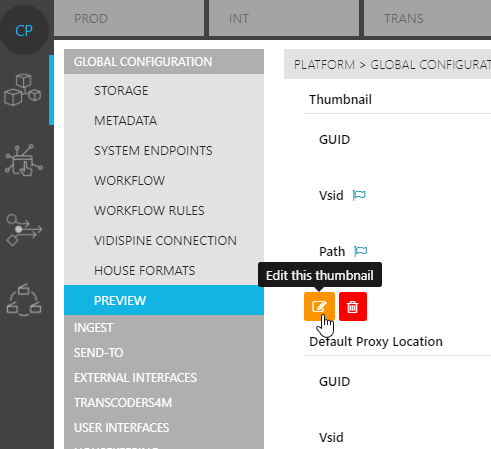Delete thumbnail with red trash button
Screen dimensions: 491x449
click(353, 306)
